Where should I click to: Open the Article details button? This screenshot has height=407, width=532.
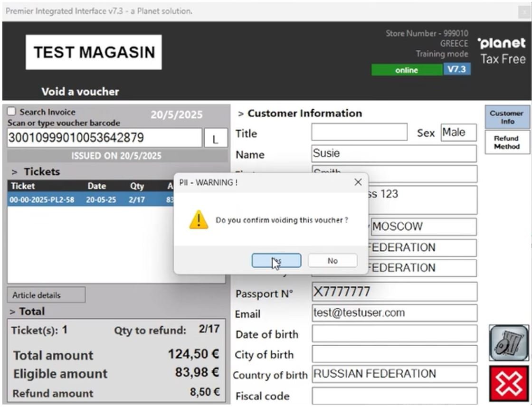coord(46,295)
